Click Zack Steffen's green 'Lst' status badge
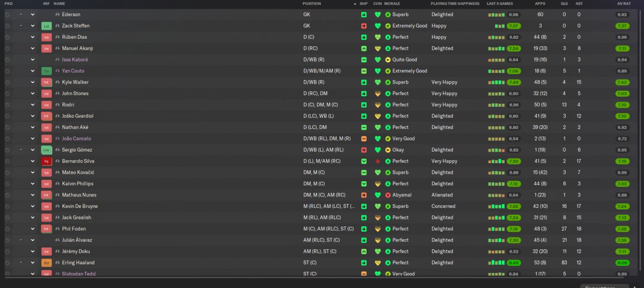Image resolution: width=644 pixels, height=288 pixels. tap(47, 26)
